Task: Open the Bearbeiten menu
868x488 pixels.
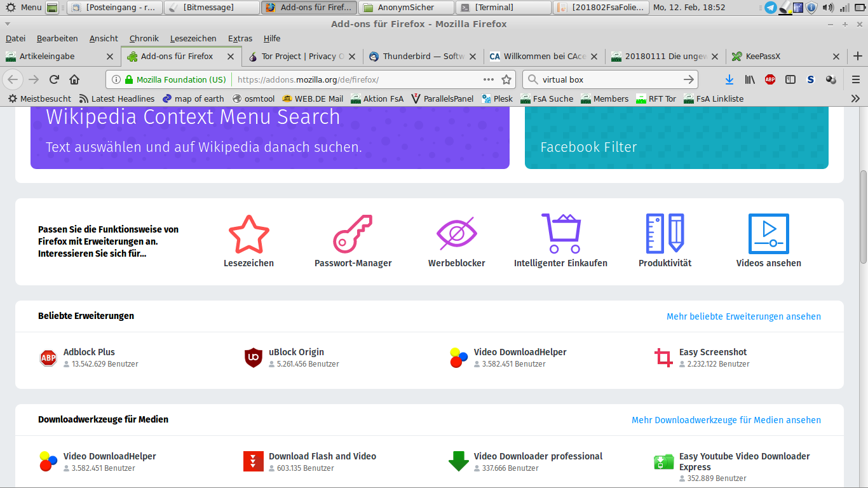Action: pyautogui.click(x=57, y=38)
